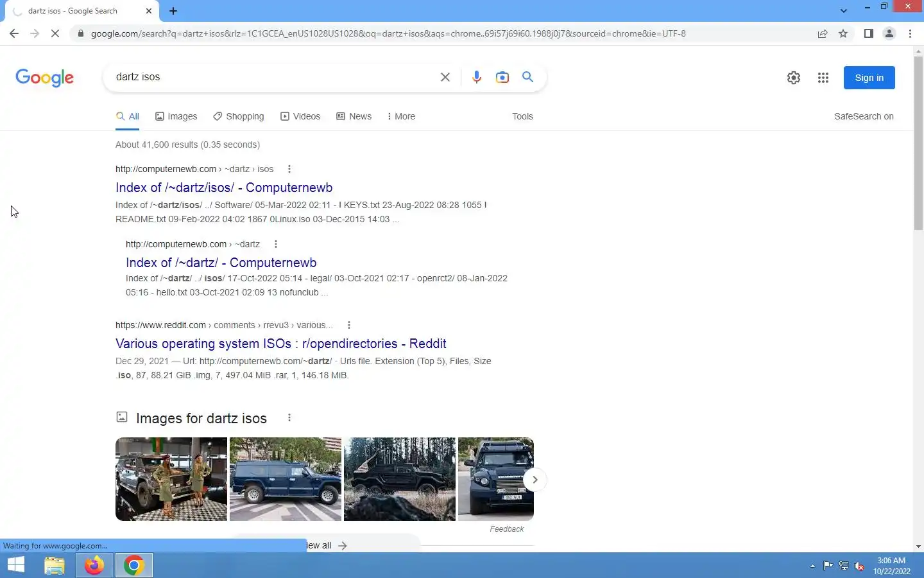
Task: Open Google quick settings gear
Action: pyautogui.click(x=794, y=78)
